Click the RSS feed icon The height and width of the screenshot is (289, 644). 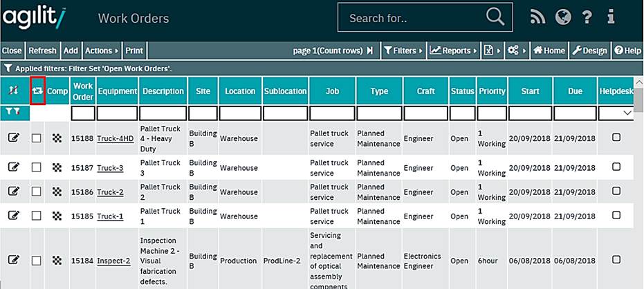[x=539, y=17]
